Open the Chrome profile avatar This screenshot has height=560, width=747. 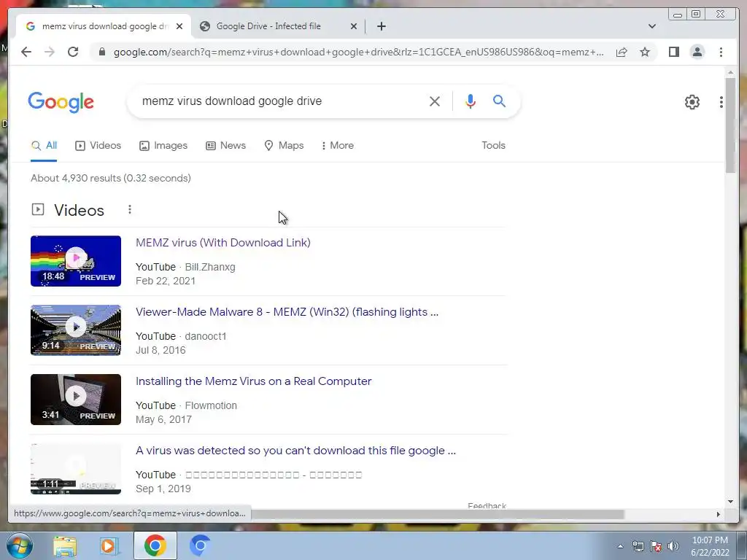[x=697, y=52]
